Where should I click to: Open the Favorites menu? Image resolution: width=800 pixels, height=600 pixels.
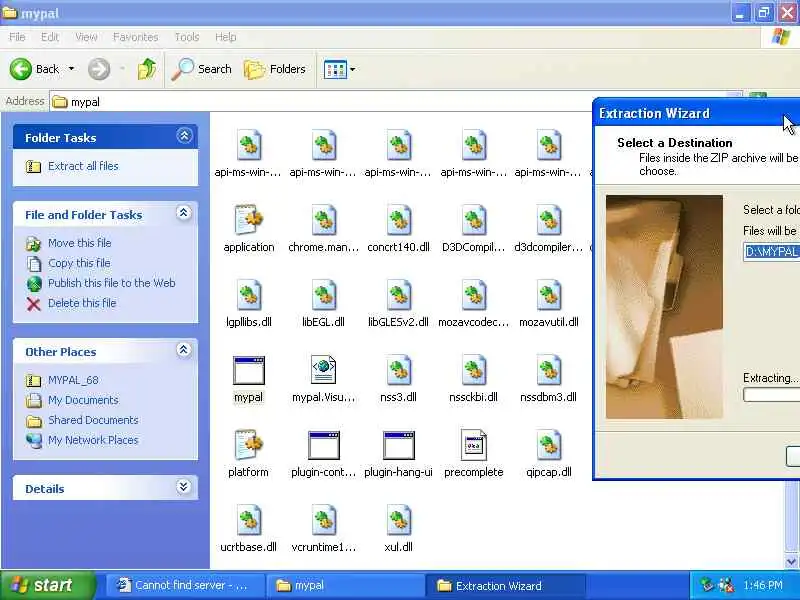[135, 37]
